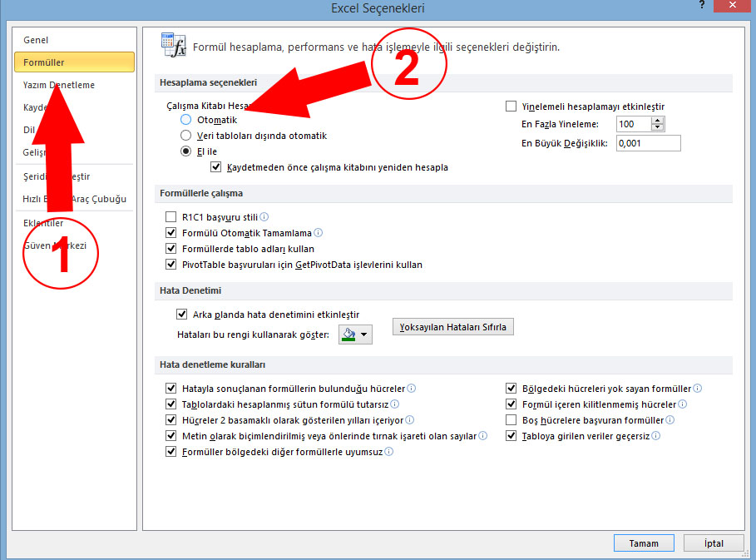Open the error indicator color dropdown
This screenshot has width=756, height=560.
point(356,335)
